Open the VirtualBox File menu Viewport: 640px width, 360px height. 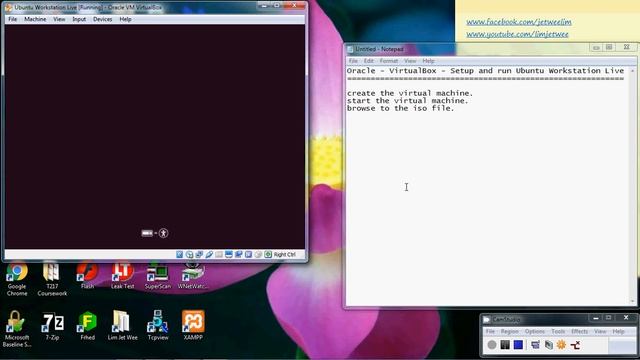(13, 19)
